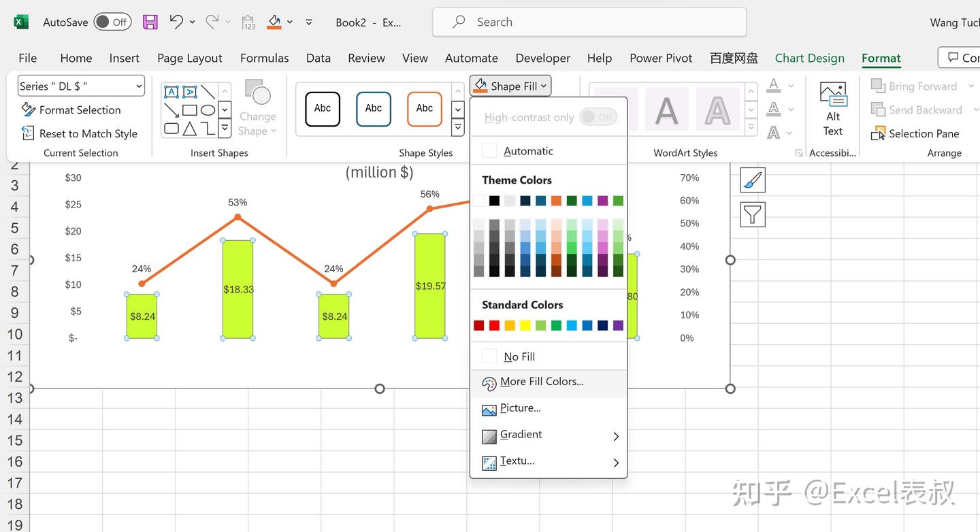Pick the orange theme color swatch
This screenshot has width=980, height=532.
pyautogui.click(x=557, y=201)
